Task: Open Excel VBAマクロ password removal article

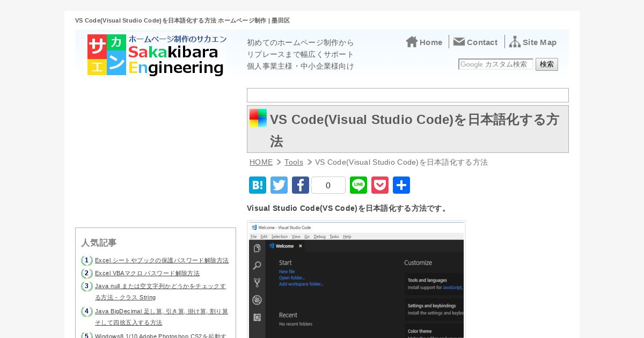Action: pos(147,273)
